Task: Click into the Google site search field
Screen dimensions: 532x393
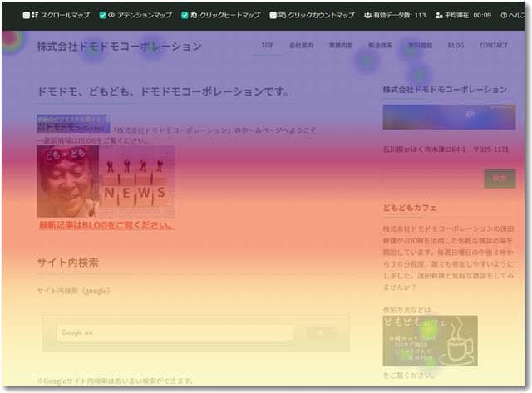Action: click(x=175, y=332)
